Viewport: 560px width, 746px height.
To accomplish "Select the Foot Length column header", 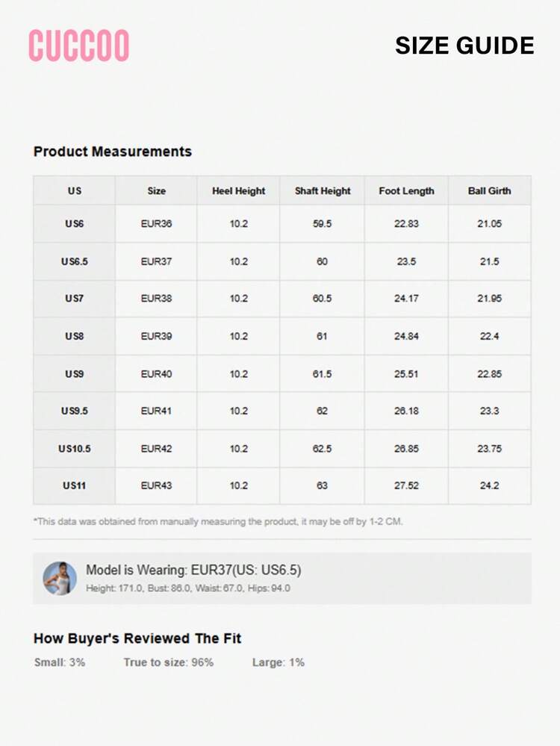I will tap(406, 190).
